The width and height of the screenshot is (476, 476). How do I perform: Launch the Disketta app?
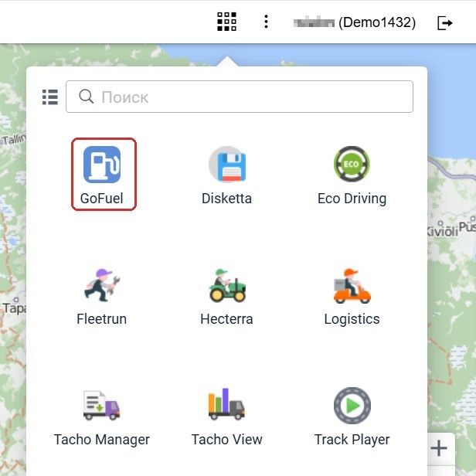tap(226, 174)
